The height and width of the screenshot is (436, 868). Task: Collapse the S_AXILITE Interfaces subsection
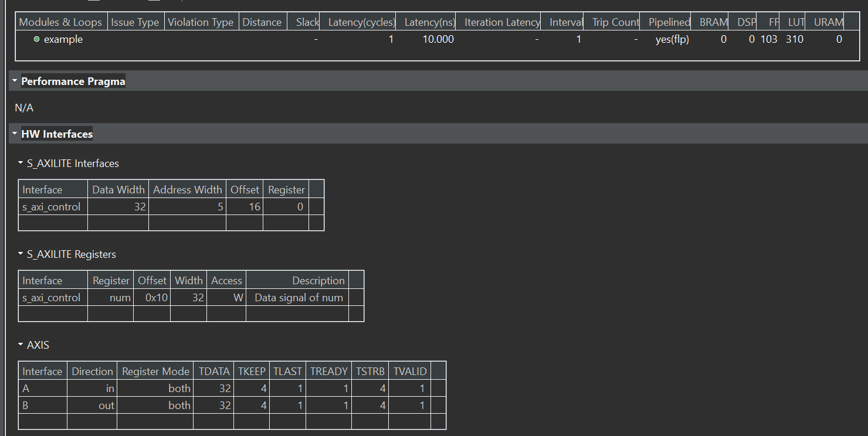pos(21,163)
